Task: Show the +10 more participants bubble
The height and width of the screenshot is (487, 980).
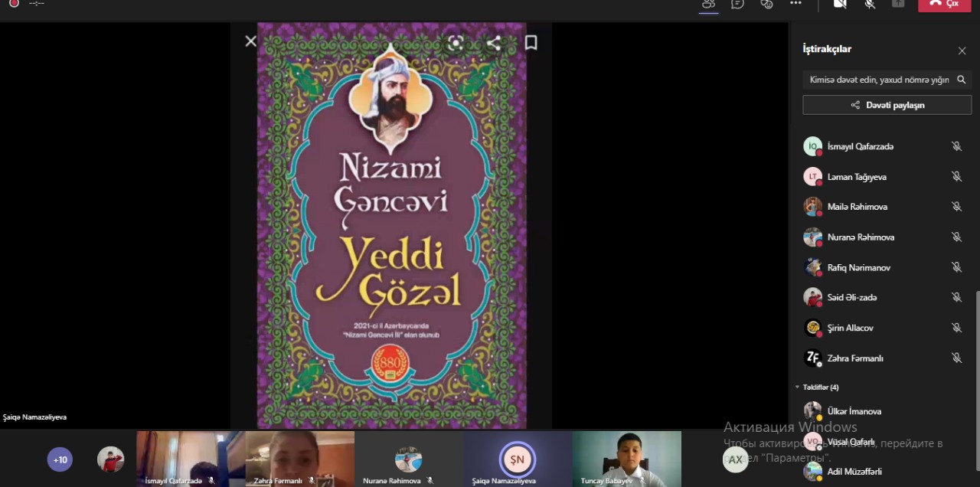Action: [x=60, y=459]
